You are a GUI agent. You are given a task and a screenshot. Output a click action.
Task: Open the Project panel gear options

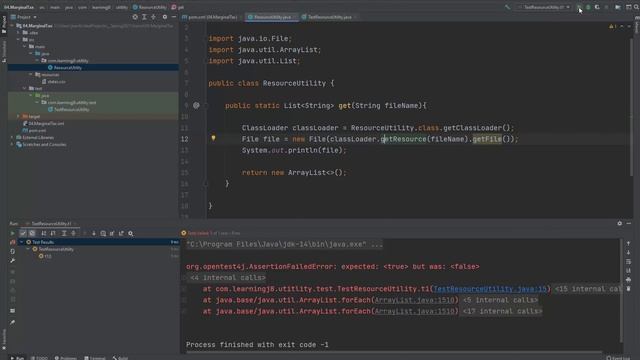[164, 17]
